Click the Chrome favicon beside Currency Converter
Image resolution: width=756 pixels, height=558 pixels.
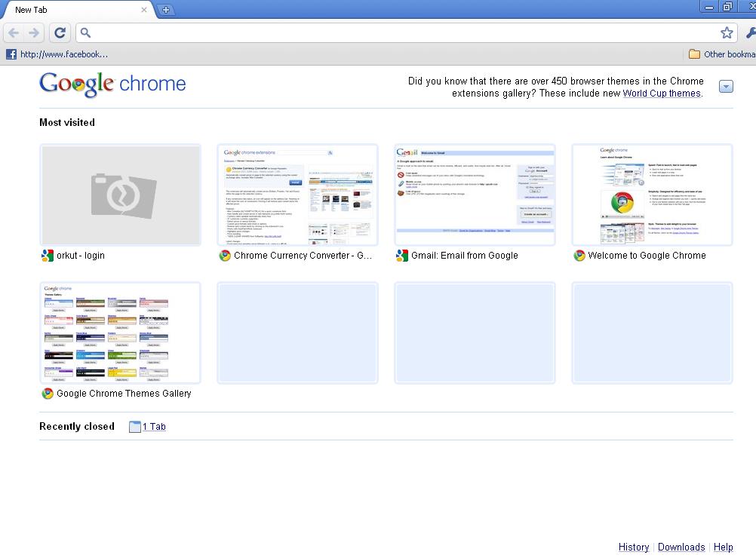[x=225, y=256]
